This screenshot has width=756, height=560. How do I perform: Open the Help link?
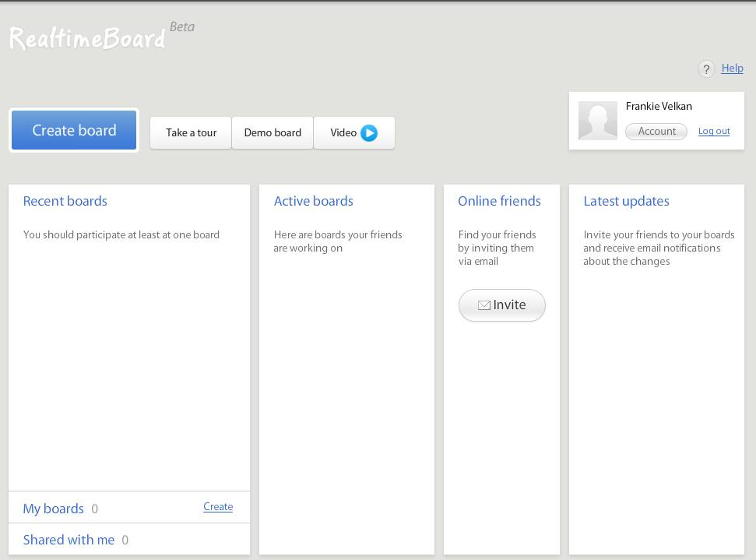tap(732, 69)
